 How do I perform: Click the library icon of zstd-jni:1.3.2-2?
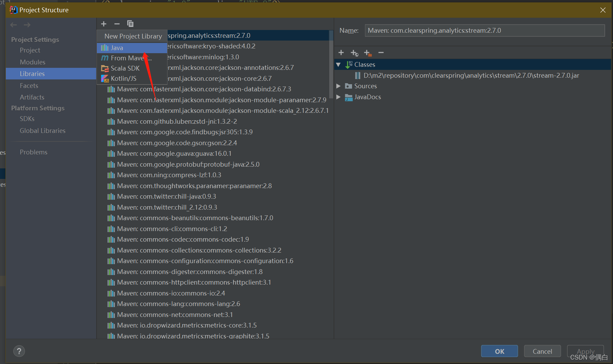pyautogui.click(x=111, y=122)
